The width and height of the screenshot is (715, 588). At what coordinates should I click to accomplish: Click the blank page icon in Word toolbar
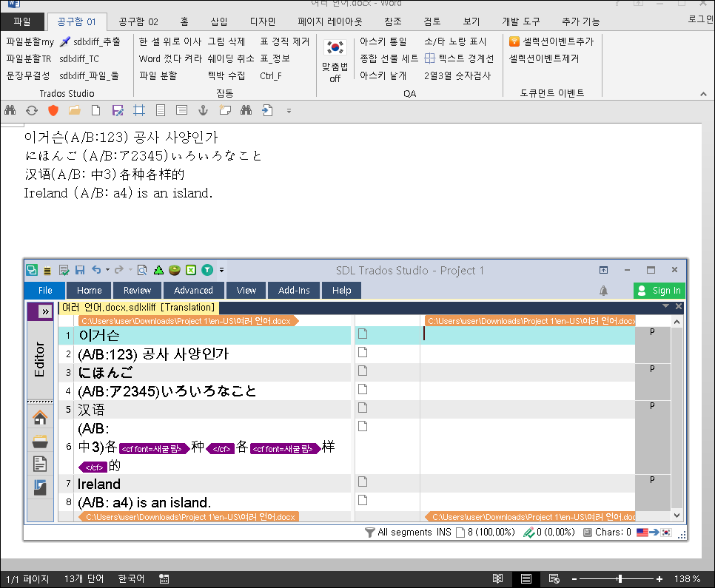(x=95, y=110)
